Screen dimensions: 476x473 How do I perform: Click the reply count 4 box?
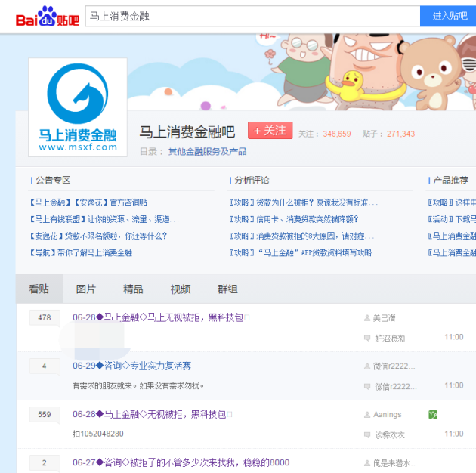[45, 366]
